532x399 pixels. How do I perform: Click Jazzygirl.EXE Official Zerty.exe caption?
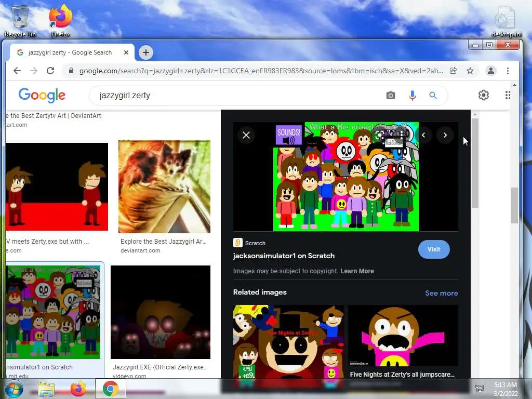(160, 367)
